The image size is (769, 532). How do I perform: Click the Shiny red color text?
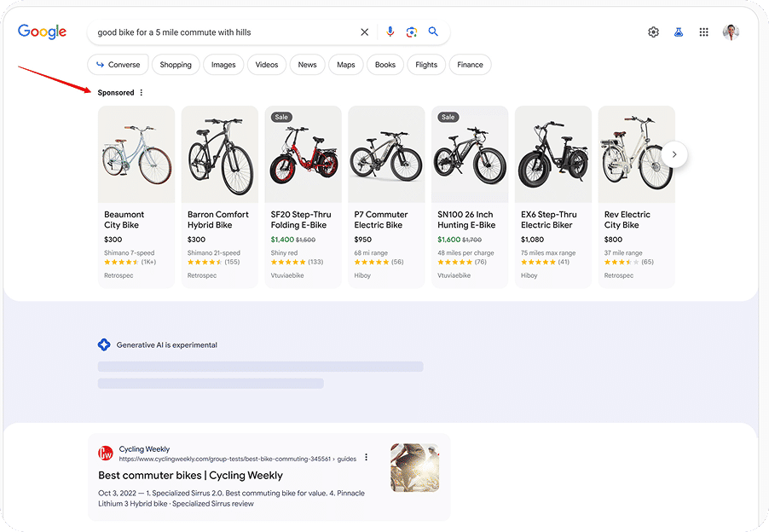(284, 253)
